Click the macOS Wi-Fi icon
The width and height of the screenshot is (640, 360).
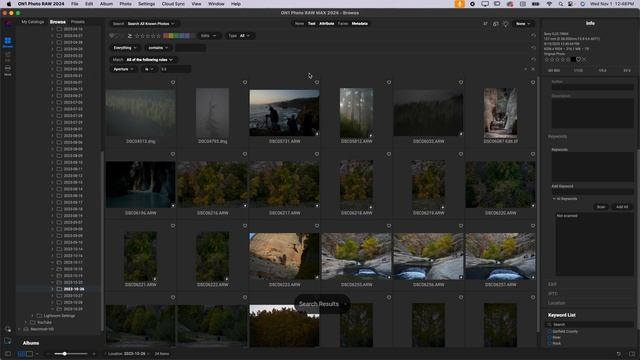549,4
